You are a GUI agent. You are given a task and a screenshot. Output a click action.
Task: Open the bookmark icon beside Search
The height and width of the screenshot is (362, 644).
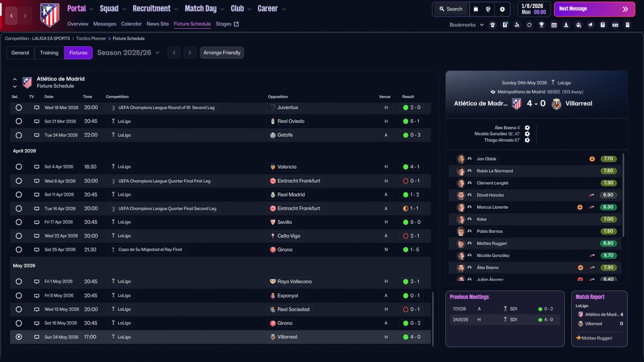tap(475, 9)
